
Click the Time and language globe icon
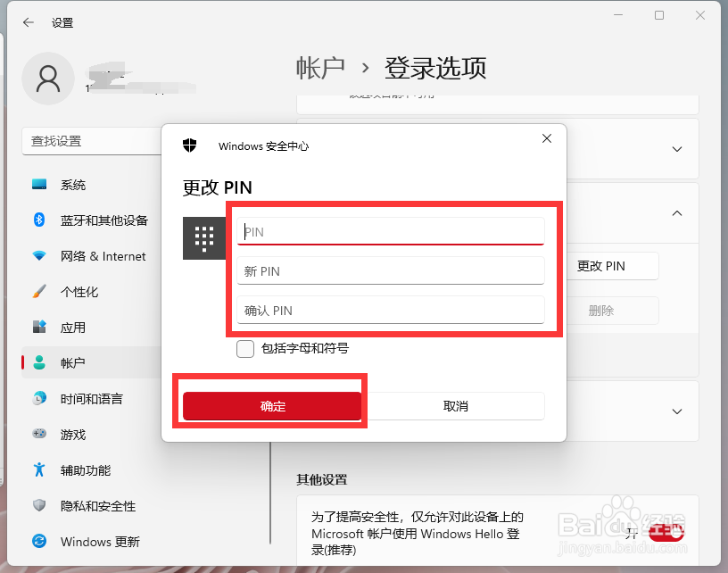click(39, 398)
